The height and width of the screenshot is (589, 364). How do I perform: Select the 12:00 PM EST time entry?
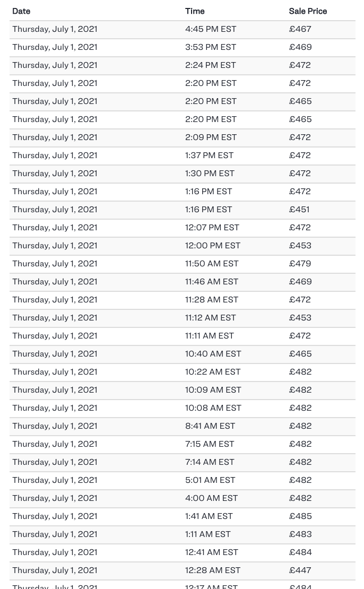click(x=213, y=246)
